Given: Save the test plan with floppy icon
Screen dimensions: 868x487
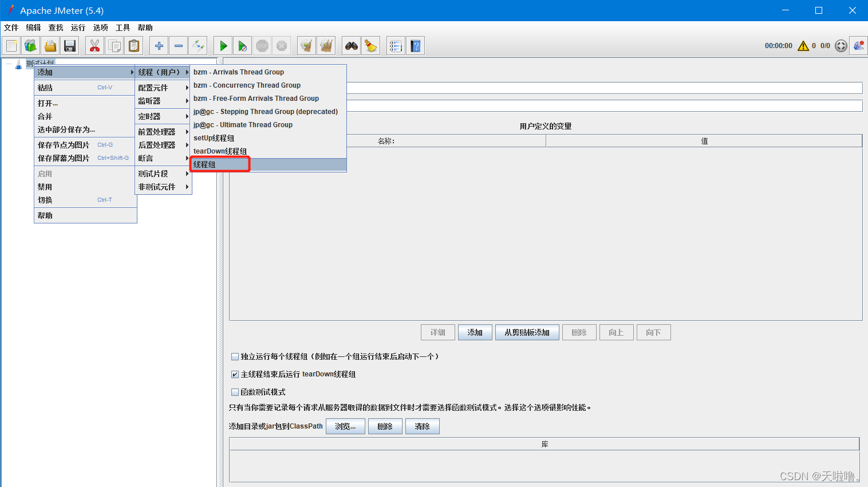Looking at the screenshot, I should click(x=70, y=46).
